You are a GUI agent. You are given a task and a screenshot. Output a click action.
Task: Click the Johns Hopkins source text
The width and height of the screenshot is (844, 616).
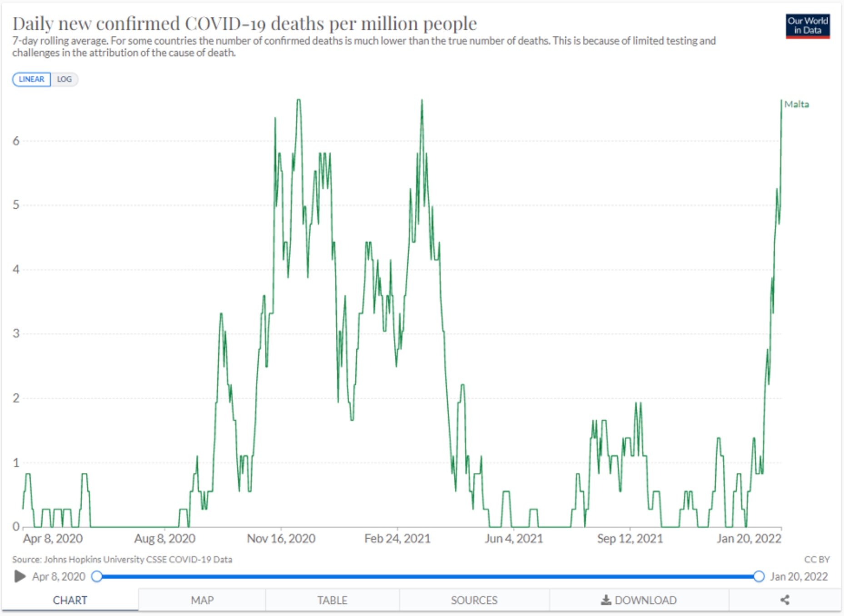[x=122, y=559]
